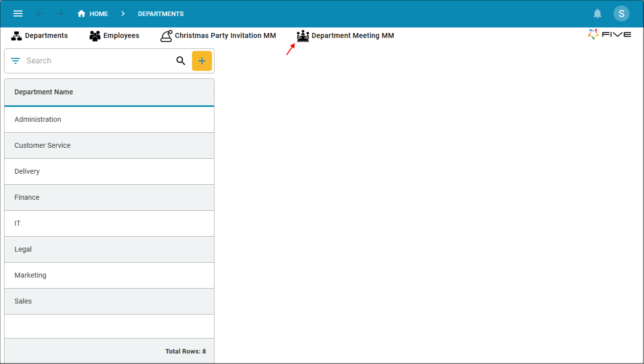Select the IT row
The image size is (644, 364).
pyautogui.click(x=109, y=223)
